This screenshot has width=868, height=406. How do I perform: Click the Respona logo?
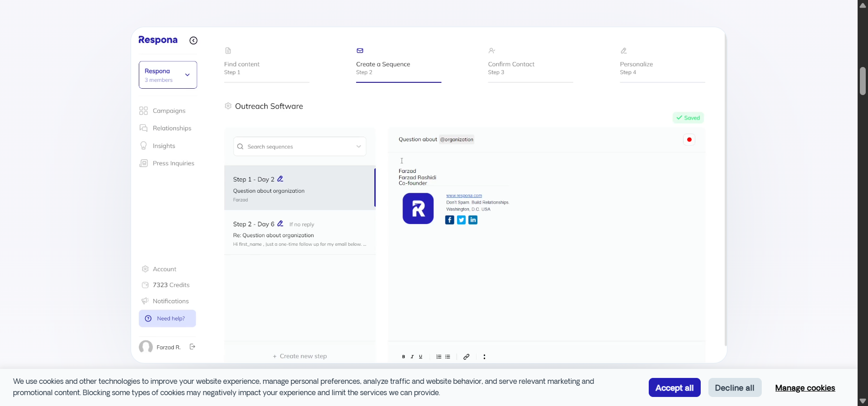pyautogui.click(x=158, y=40)
